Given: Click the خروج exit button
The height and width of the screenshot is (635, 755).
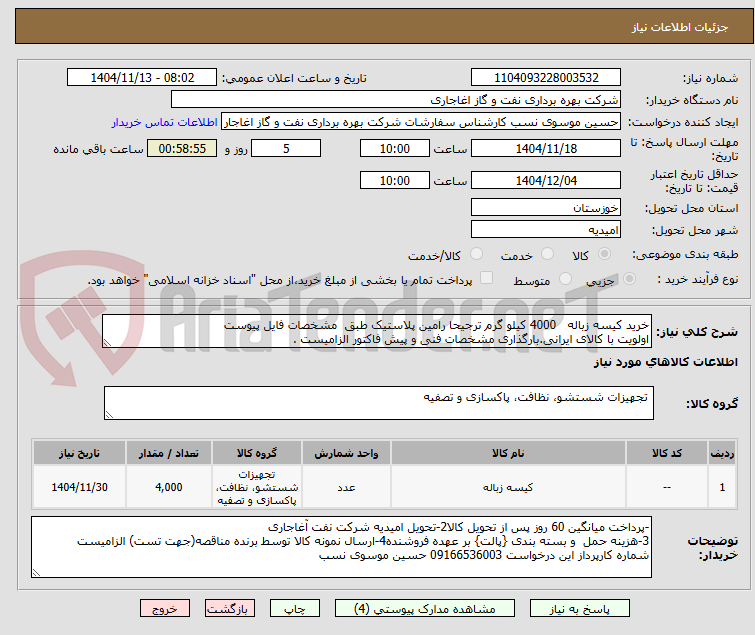Looking at the screenshot, I should [x=165, y=609].
